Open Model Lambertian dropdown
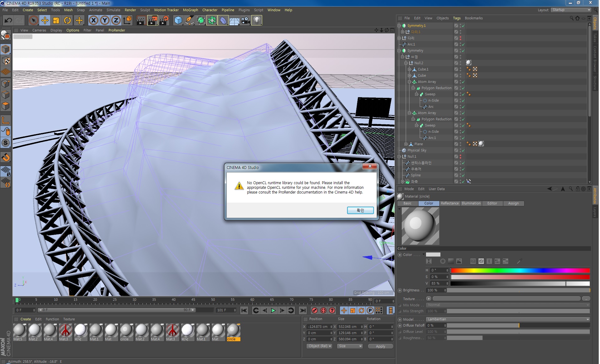Viewport: 600px width, 364px height. point(508,319)
